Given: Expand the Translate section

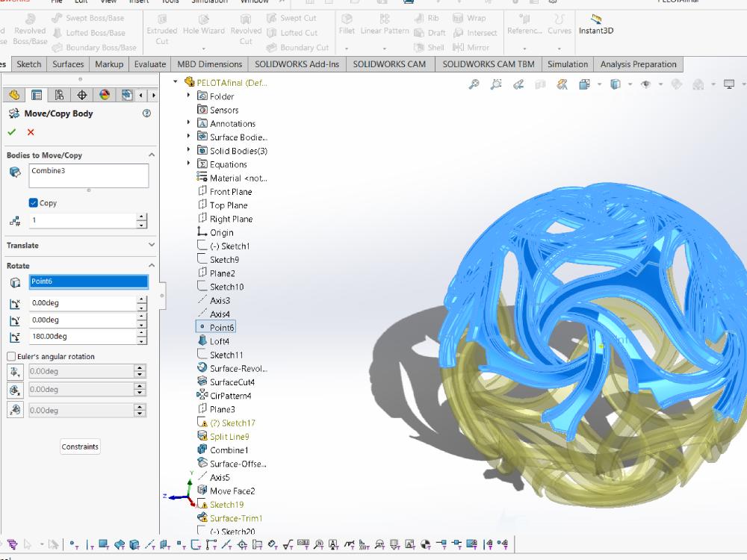Looking at the screenshot, I should tap(152, 245).
